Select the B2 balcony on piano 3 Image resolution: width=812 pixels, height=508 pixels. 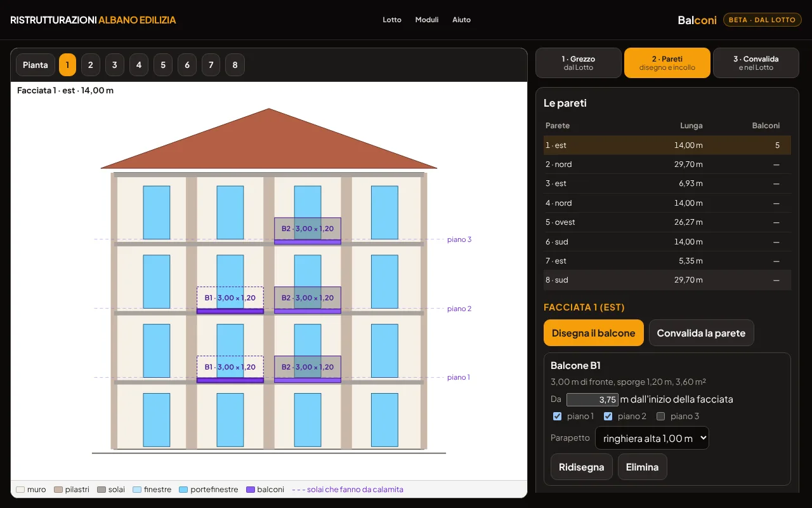tap(308, 231)
